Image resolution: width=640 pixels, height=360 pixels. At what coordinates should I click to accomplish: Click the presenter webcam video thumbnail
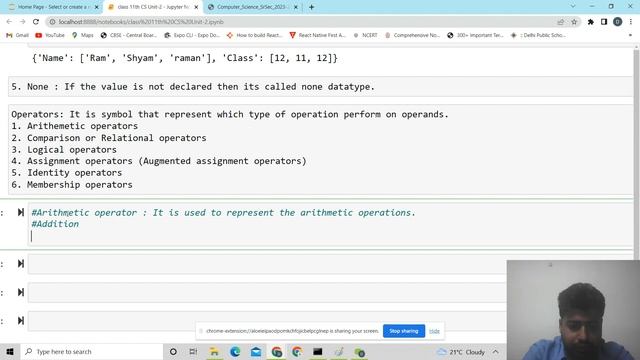573,310
